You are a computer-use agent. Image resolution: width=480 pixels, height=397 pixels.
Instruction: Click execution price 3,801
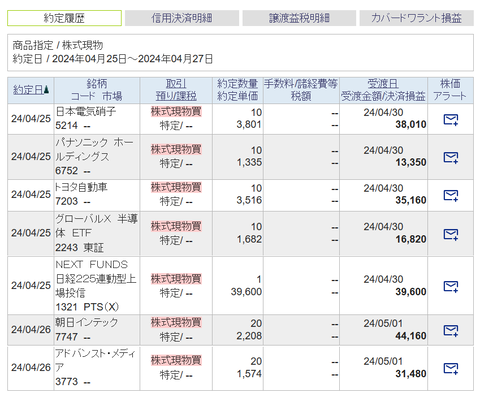click(249, 124)
